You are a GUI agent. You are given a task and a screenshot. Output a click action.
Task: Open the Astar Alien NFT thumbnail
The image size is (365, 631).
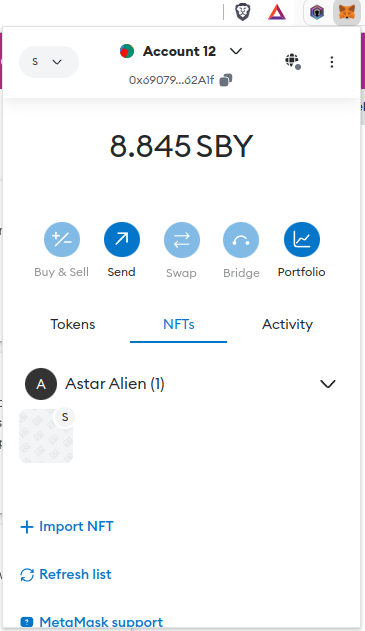click(46, 436)
